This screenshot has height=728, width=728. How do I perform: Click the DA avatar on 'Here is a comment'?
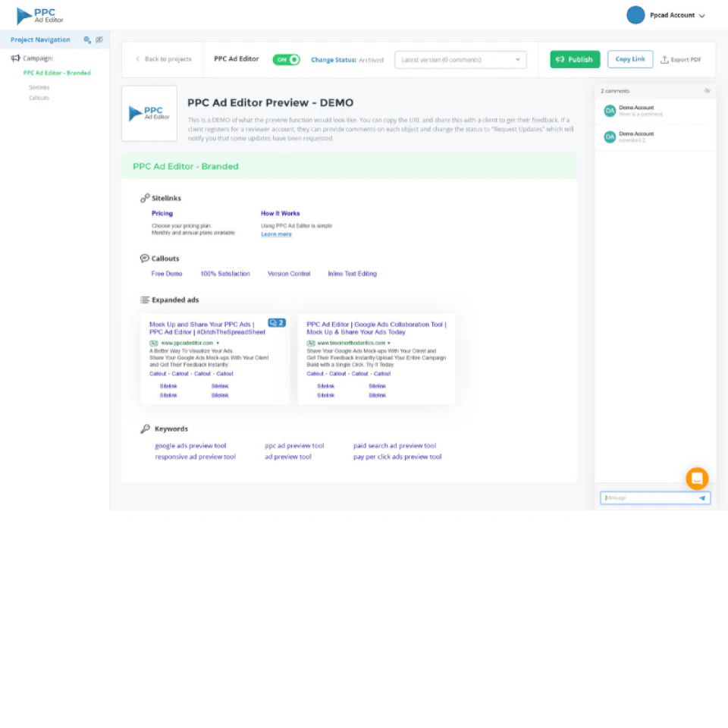[610, 111]
